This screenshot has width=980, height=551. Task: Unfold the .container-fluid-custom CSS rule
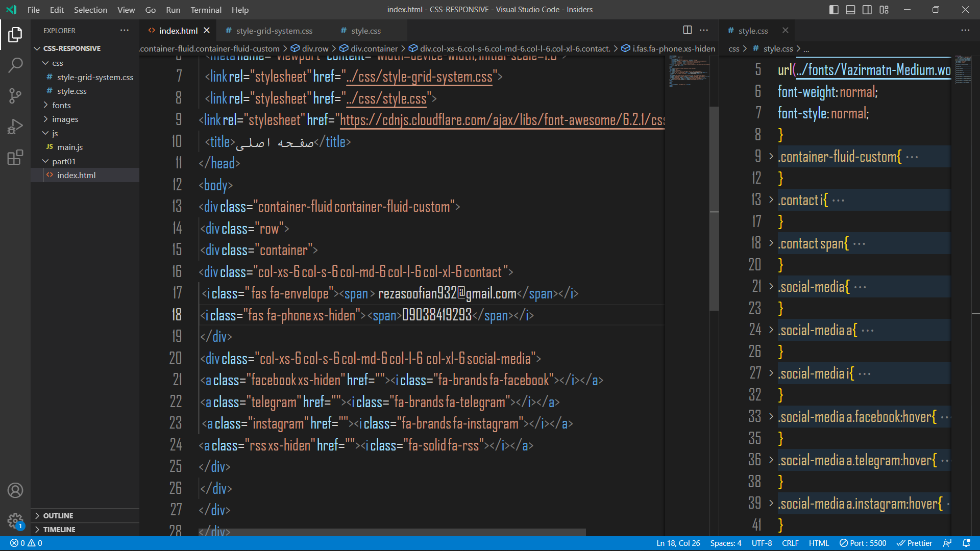pyautogui.click(x=771, y=156)
